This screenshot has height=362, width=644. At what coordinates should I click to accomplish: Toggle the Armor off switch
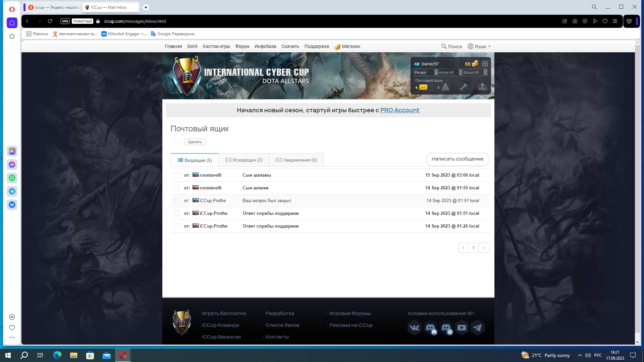[x=450, y=72]
